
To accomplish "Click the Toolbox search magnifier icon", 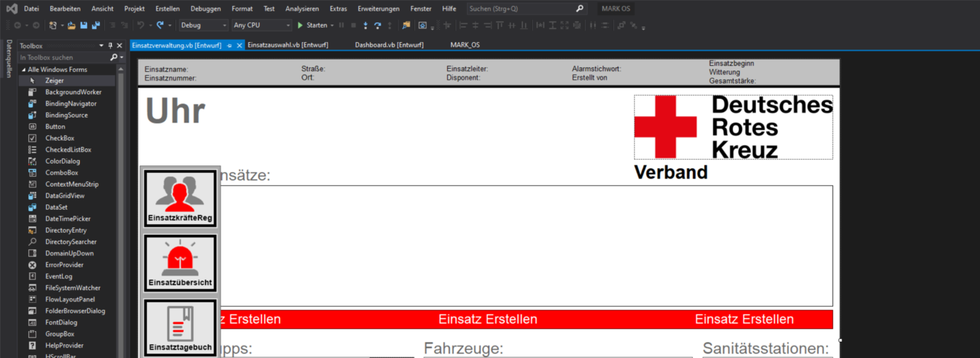I will click(x=113, y=57).
